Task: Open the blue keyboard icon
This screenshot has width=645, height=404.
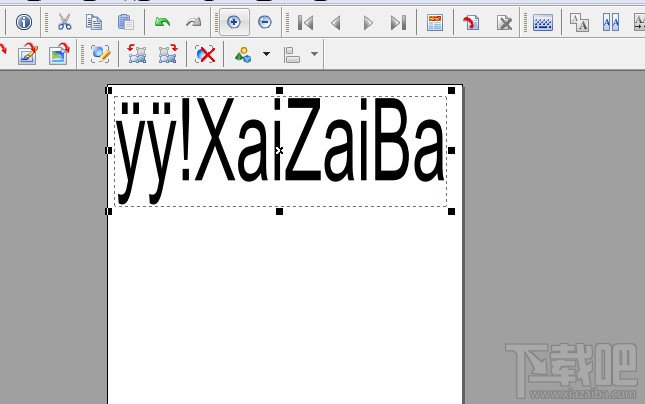Action: point(543,23)
